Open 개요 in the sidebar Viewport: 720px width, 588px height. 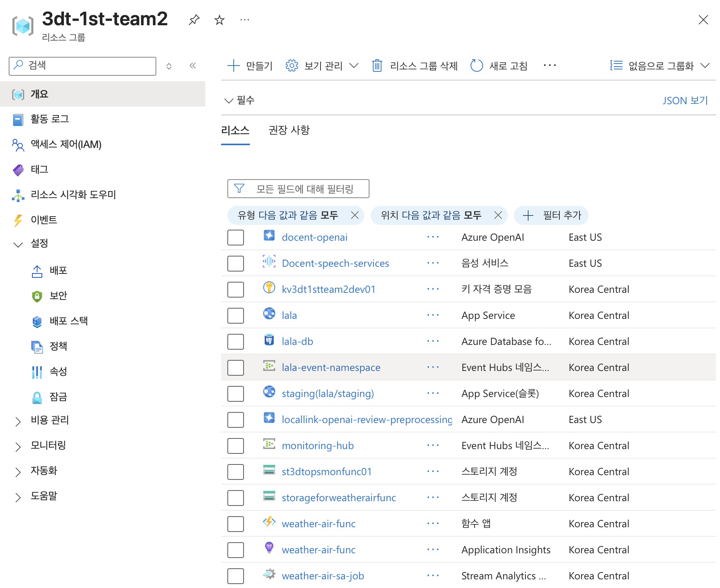coord(103,94)
